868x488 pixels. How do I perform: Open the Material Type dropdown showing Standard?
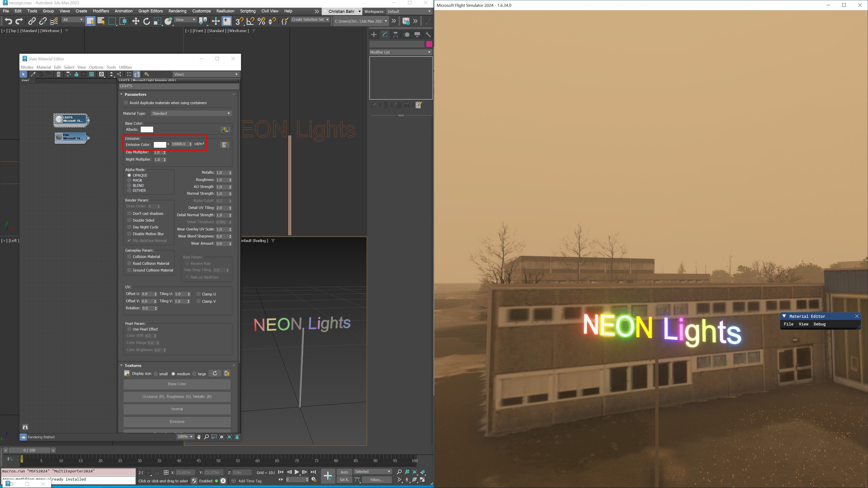point(191,113)
